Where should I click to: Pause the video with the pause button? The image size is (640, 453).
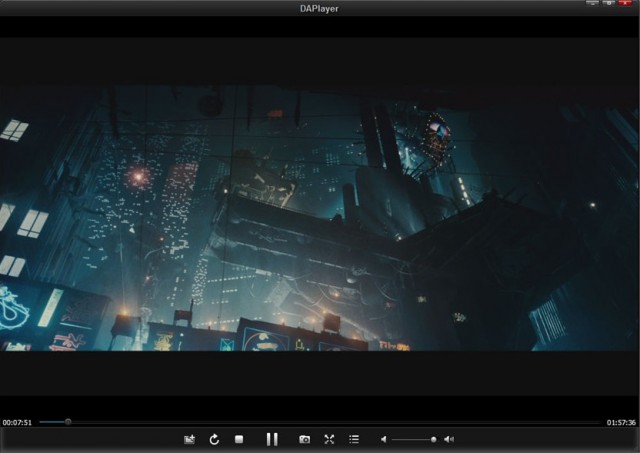click(272, 439)
